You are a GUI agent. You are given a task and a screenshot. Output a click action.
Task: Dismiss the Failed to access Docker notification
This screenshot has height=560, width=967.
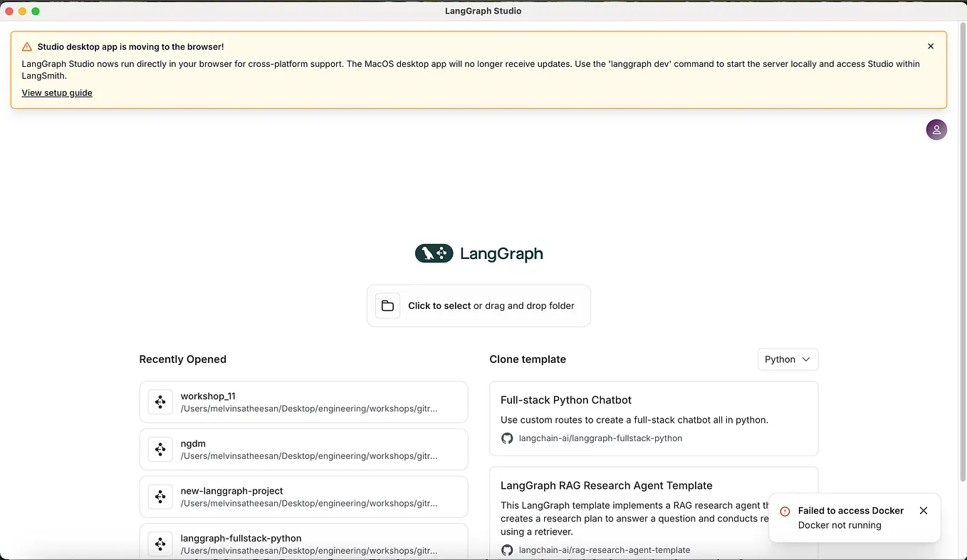coord(924,511)
